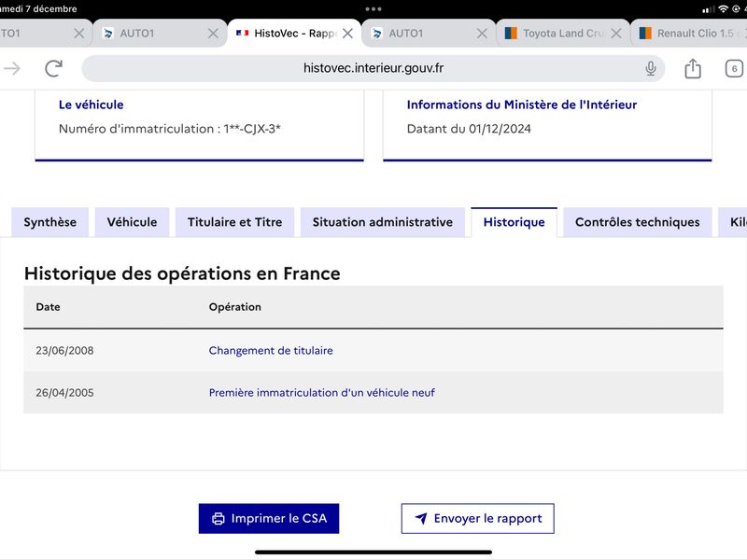The height and width of the screenshot is (560, 747).
Task: Click the Datant du 01/12/2024 text
Action: (469, 129)
